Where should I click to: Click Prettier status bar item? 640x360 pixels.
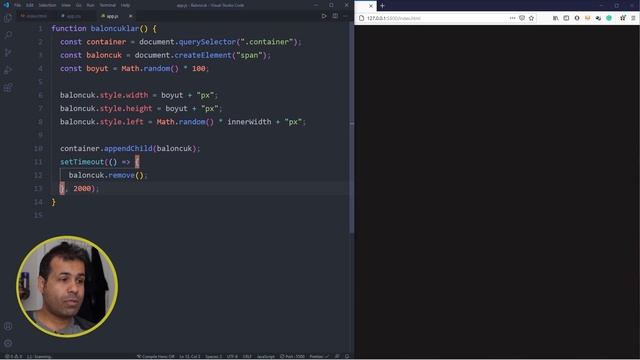tap(319, 356)
